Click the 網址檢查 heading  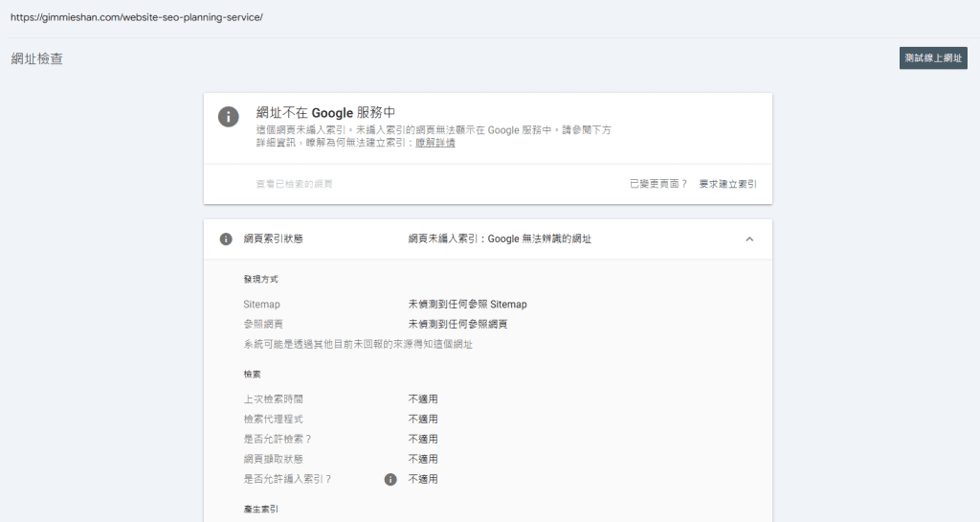point(37,58)
